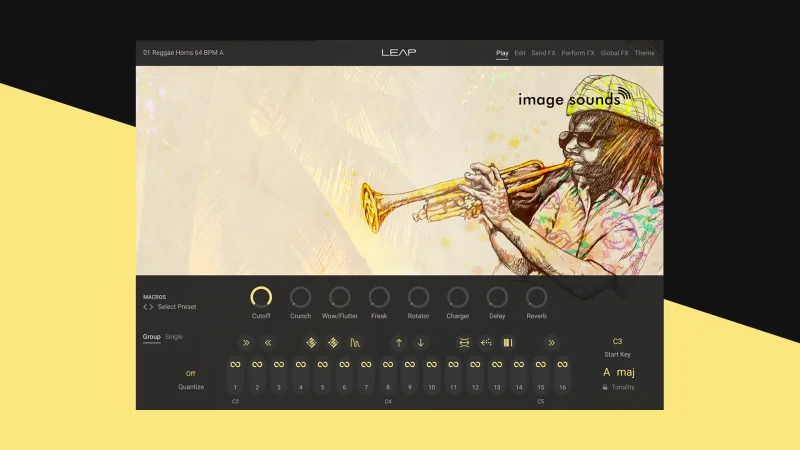Click the diamond pattern icon next to the double-left arrow
The width and height of the screenshot is (800, 450).
click(311, 343)
